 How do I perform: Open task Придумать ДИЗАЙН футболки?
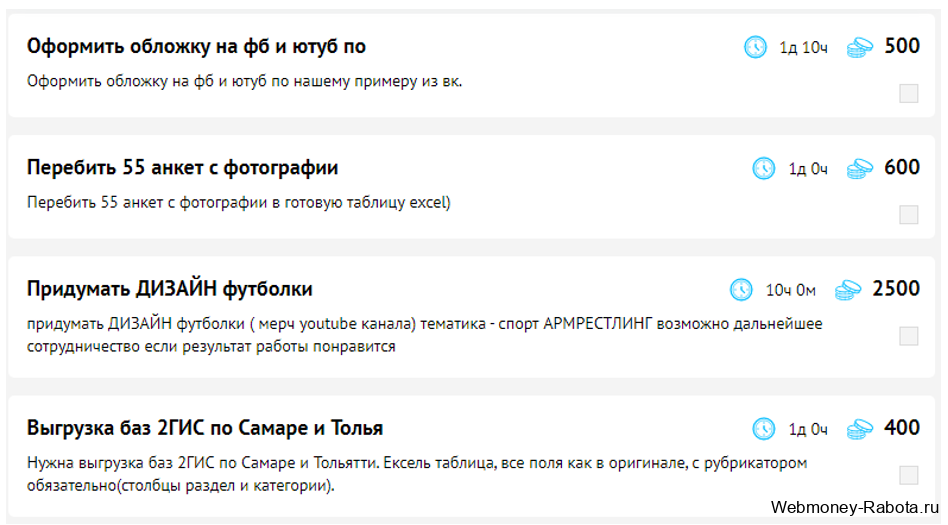tap(169, 289)
